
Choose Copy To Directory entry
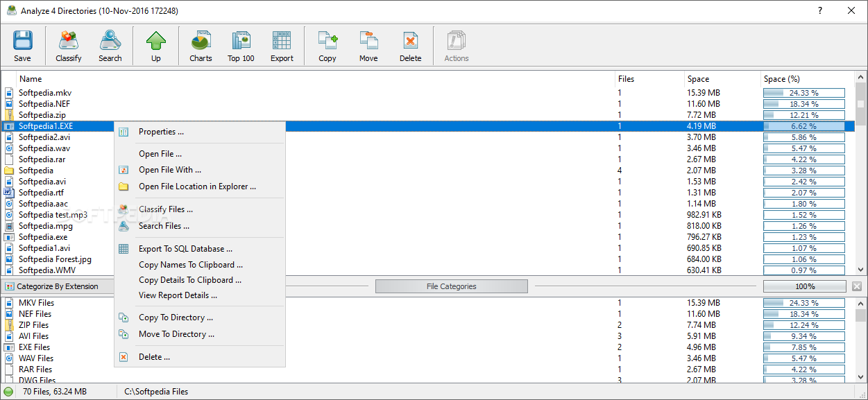(x=200, y=318)
